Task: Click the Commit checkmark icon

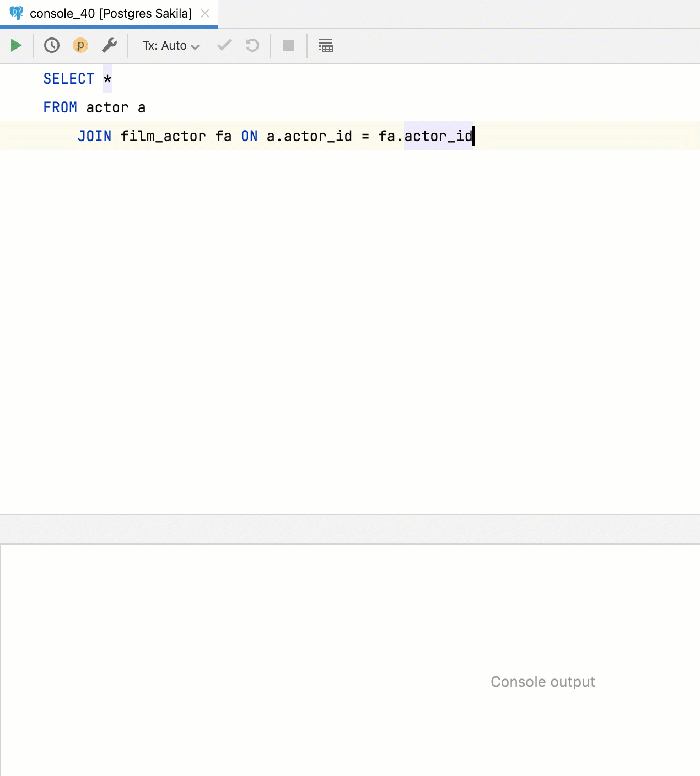Action: 224,45
